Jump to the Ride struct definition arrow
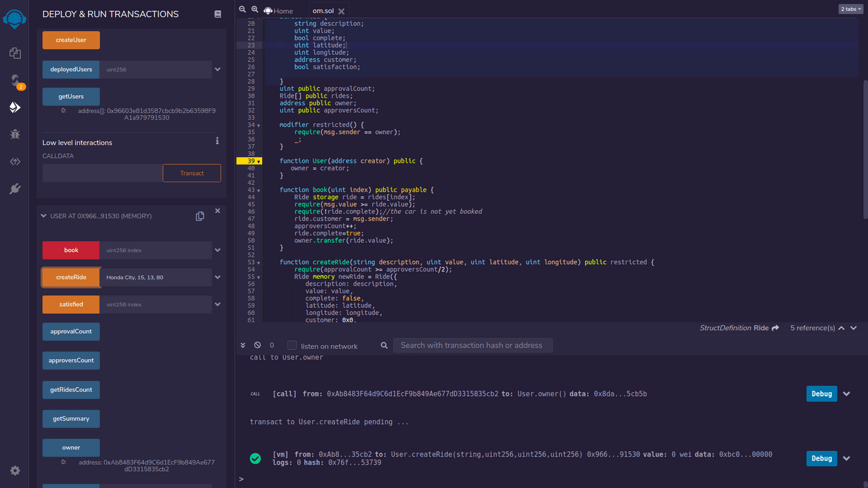Screen dimensions: 868x488 click(775, 328)
